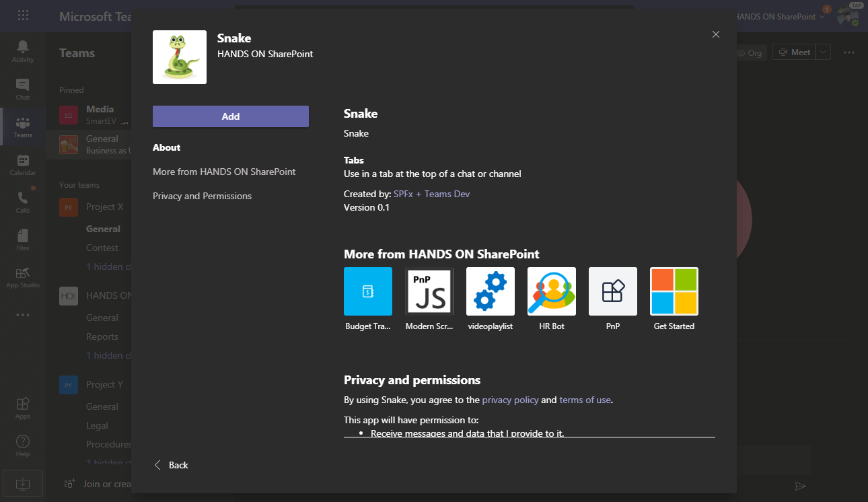Open the Meet dropdown arrow
Image resolution: width=868 pixels, height=502 pixels.
[824, 52]
